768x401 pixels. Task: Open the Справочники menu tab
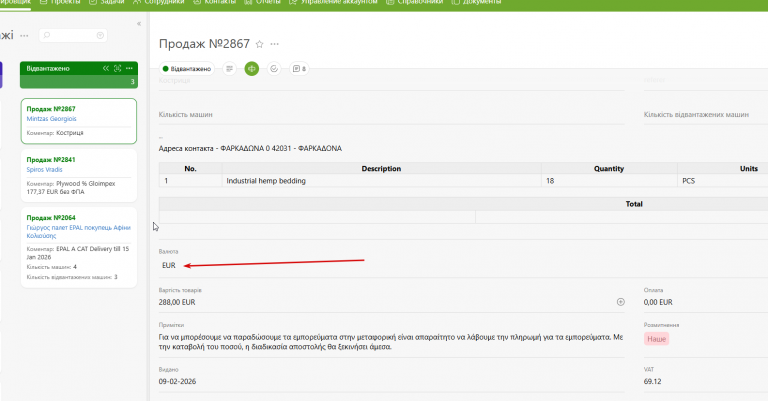coord(414,2)
